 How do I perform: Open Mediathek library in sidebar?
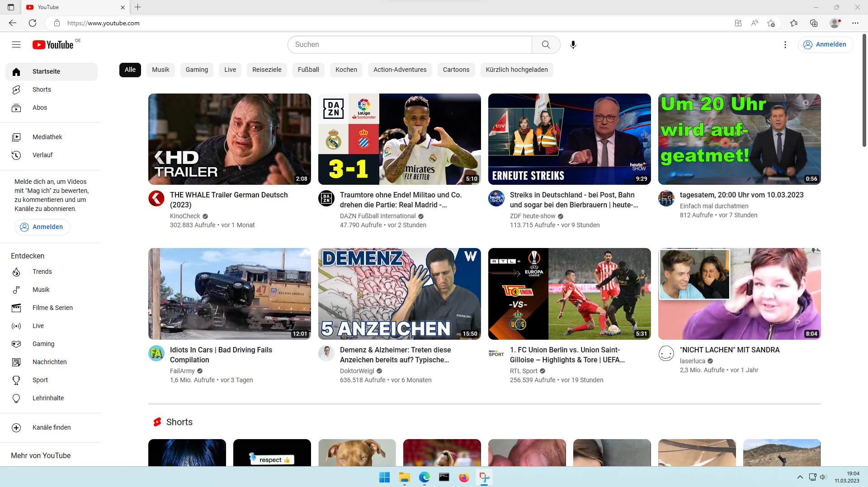click(52, 137)
